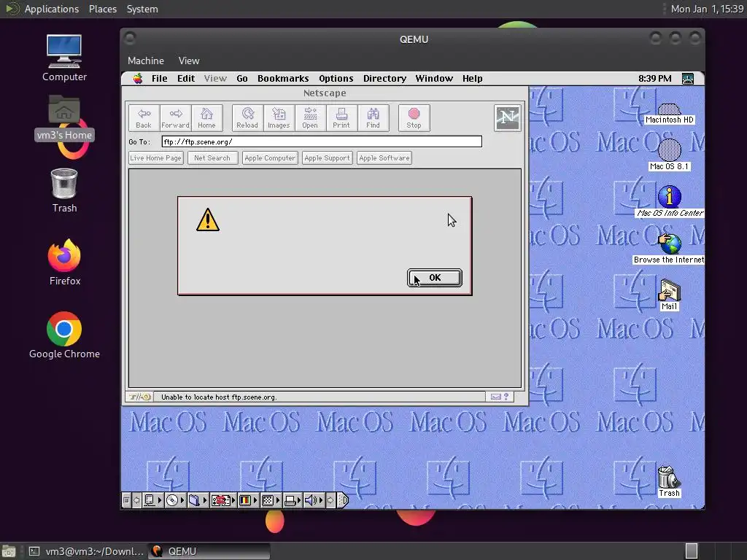Screen dimensions: 747x560
Task: Click the Forward toolbar button in Netscape
Action: pos(175,118)
